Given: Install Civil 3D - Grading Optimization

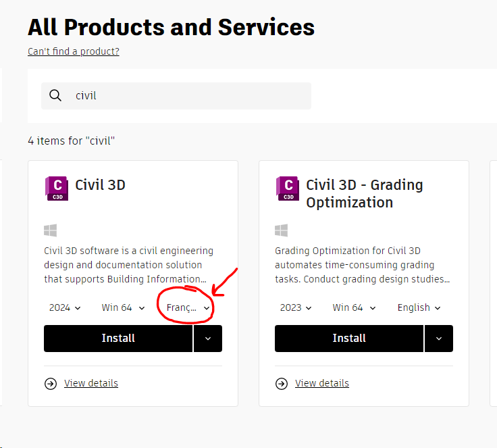Looking at the screenshot, I should [x=349, y=339].
